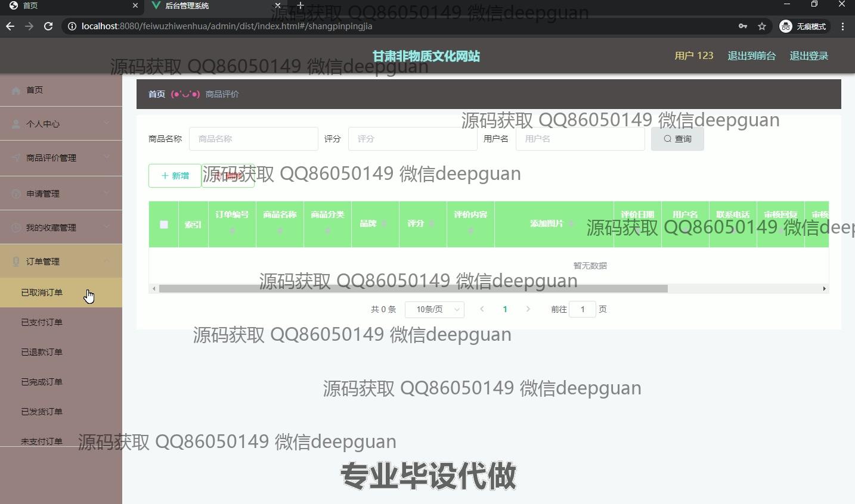Focus the 商品名称 search field
Screen dimensions: 855x504
pyautogui.click(x=253, y=139)
